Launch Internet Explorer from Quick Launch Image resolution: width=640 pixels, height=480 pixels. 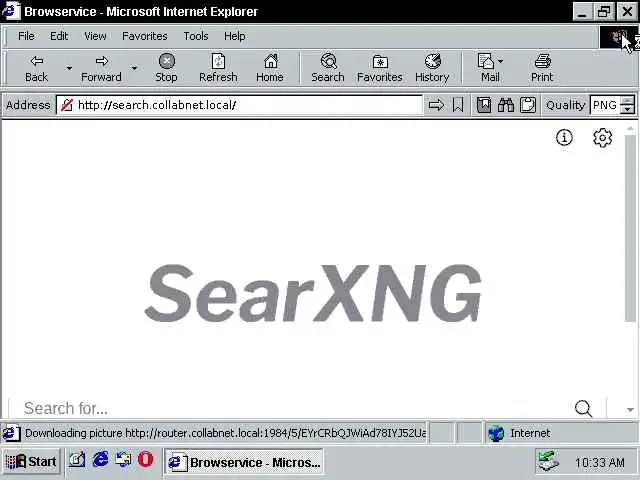coord(100,460)
